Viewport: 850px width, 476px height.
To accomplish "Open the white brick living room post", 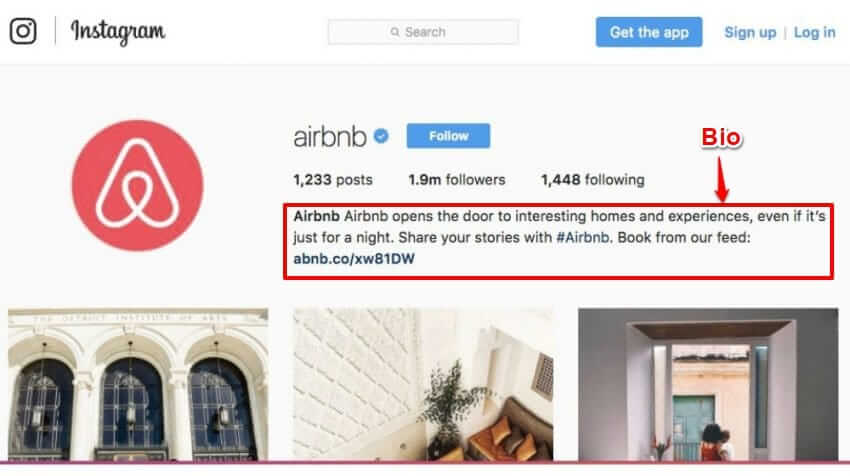I will point(423,384).
